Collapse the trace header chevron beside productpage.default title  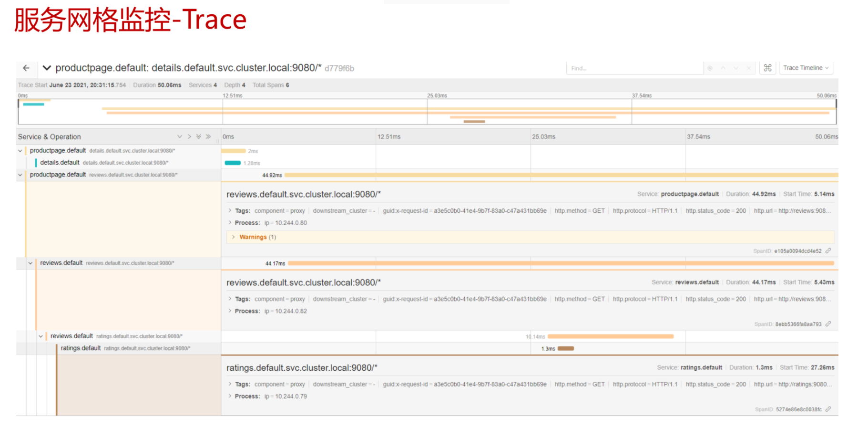pos(47,68)
